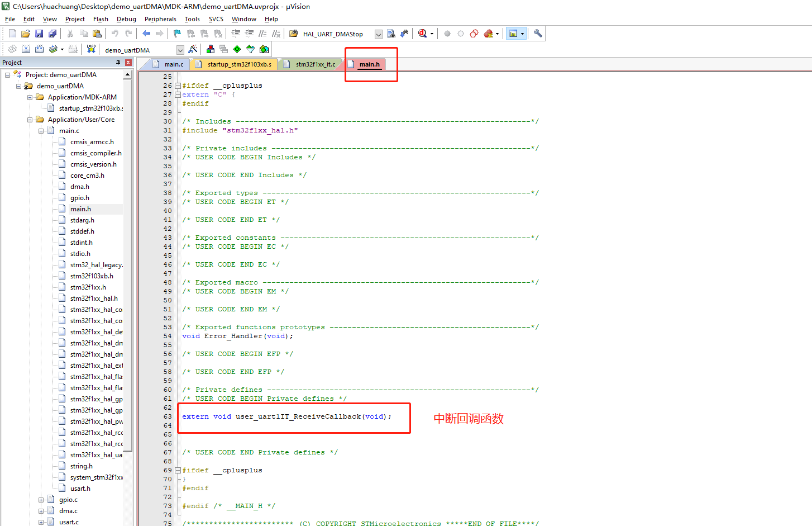This screenshot has width=812, height=526.
Task: Open the Configuration dialog via wrench icon
Action: [537, 34]
